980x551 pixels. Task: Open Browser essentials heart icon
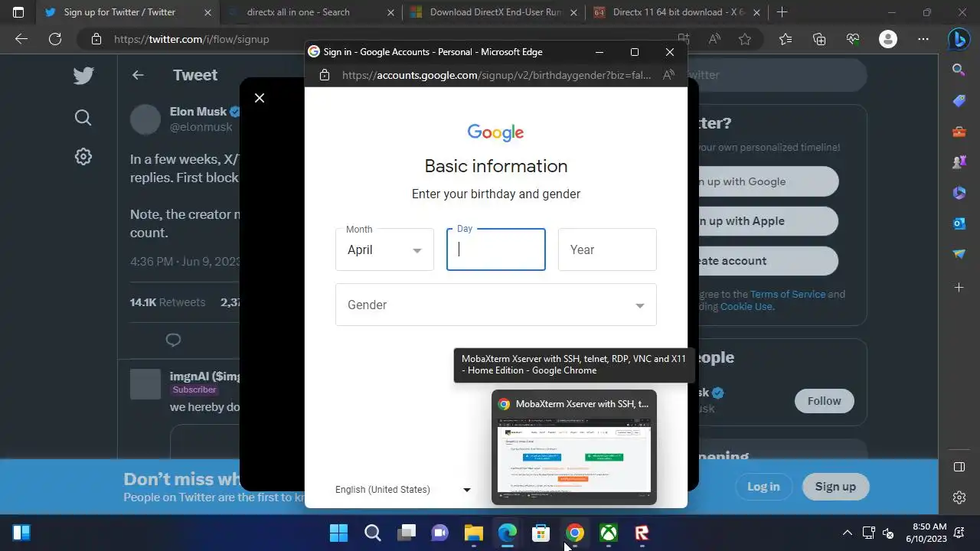(x=854, y=39)
